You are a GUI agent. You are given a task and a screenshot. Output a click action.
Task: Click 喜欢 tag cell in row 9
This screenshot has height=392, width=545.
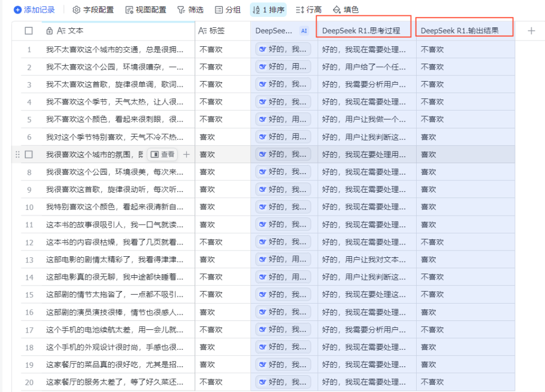tap(223, 189)
